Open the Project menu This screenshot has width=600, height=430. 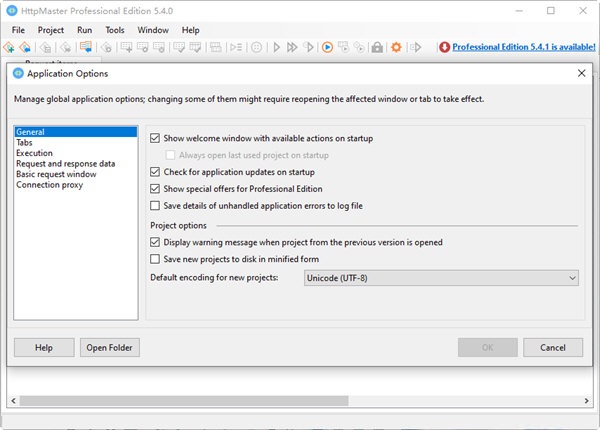(x=50, y=30)
